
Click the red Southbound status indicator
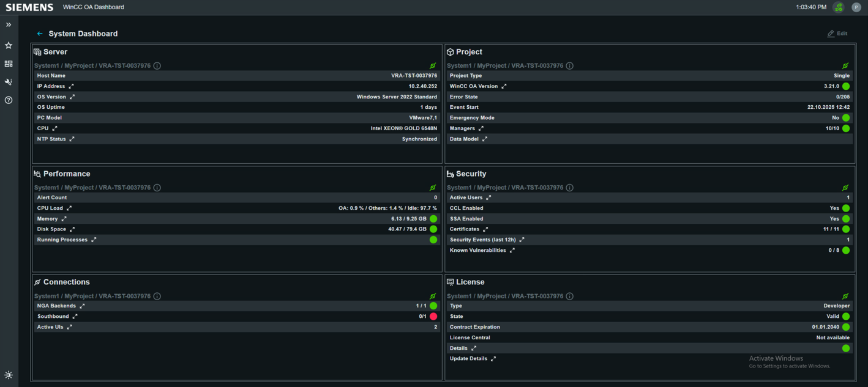433,317
